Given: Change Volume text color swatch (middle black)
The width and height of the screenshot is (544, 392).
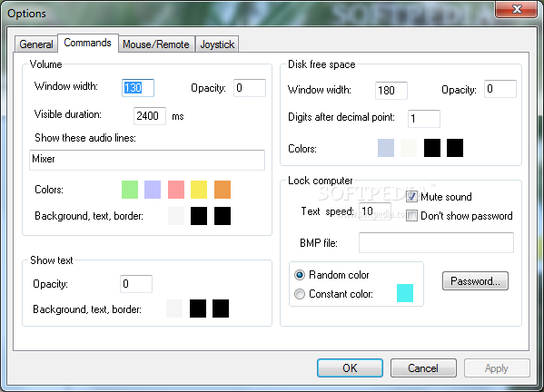Looking at the screenshot, I should coord(199,216).
